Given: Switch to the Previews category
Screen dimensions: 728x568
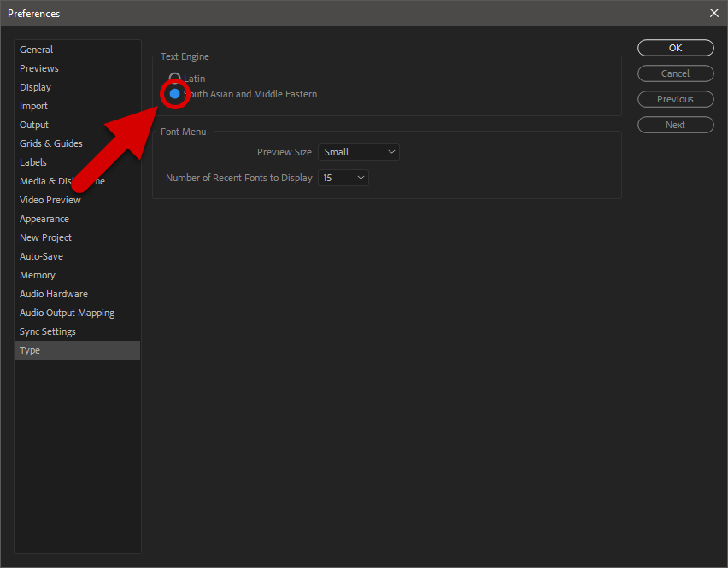Looking at the screenshot, I should 39,68.
